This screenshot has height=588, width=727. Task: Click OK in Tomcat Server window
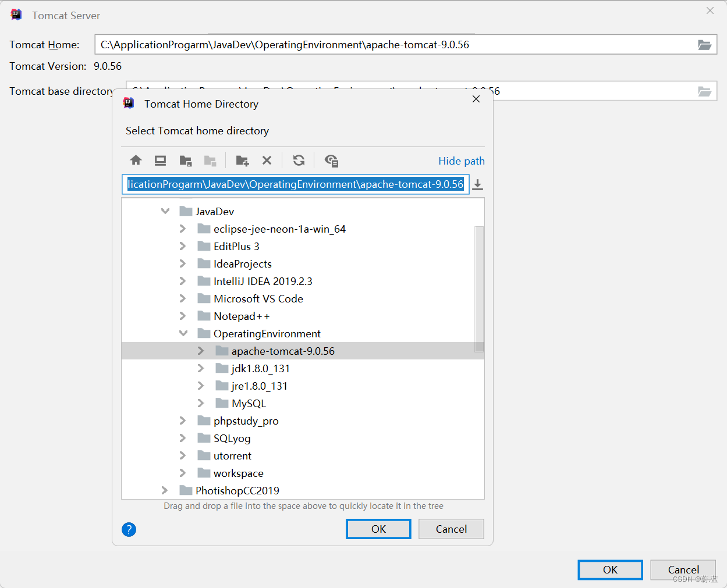[x=610, y=569]
